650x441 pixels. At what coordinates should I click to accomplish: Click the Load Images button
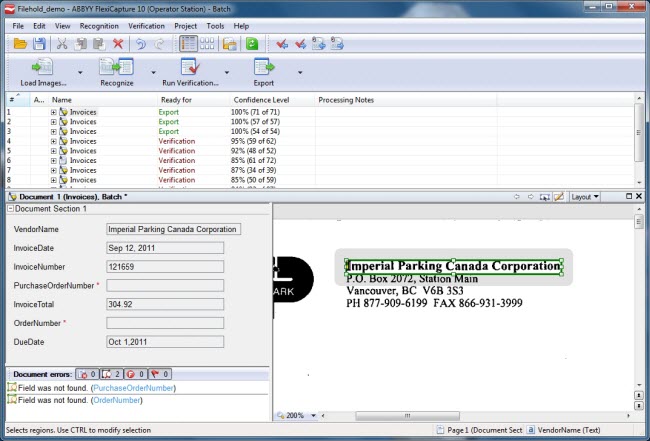[43, 73]
